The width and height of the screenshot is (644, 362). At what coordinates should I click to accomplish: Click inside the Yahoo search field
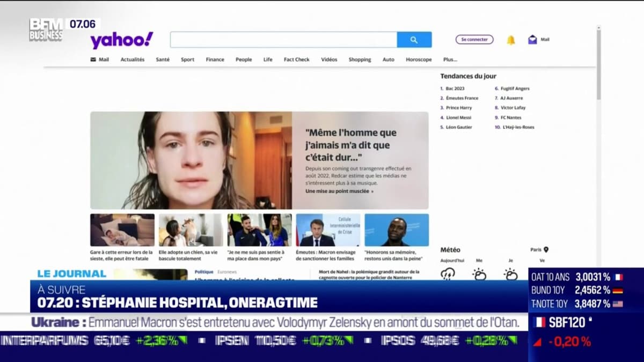point(283,40)
